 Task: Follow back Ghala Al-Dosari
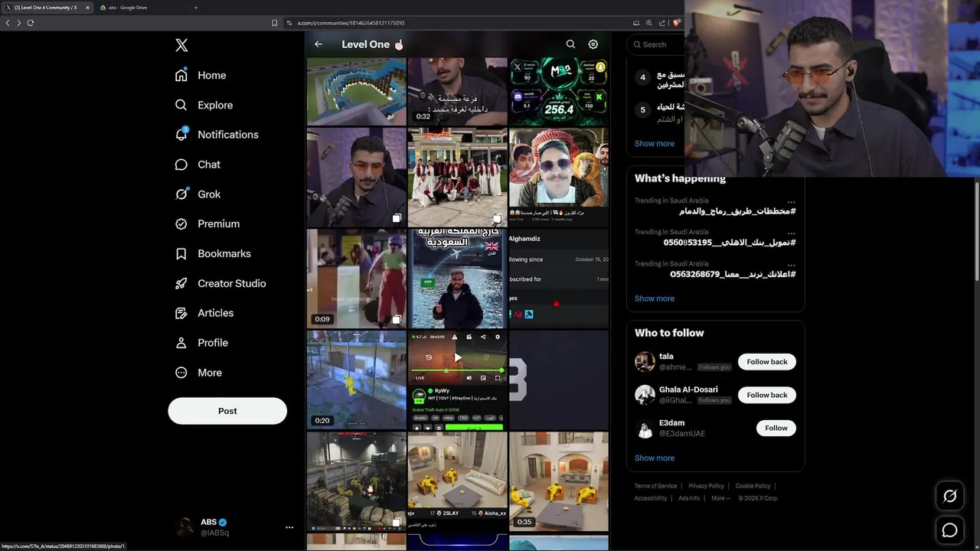tap(767, 395)
